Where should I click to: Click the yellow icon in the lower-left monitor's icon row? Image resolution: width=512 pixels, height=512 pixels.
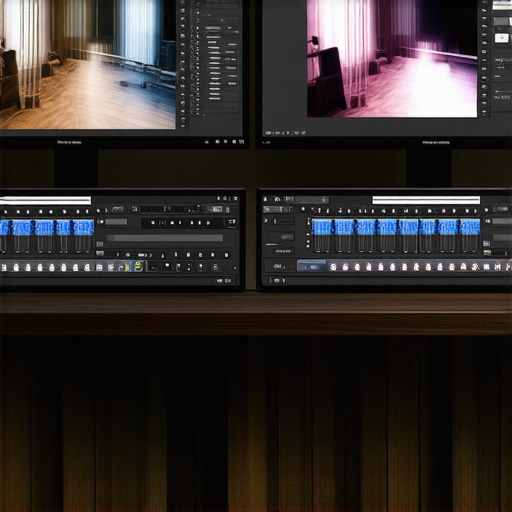[x=138, y=266]
